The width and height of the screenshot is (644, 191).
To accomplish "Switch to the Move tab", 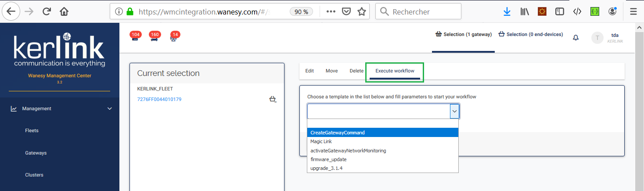I will [331, 71].
